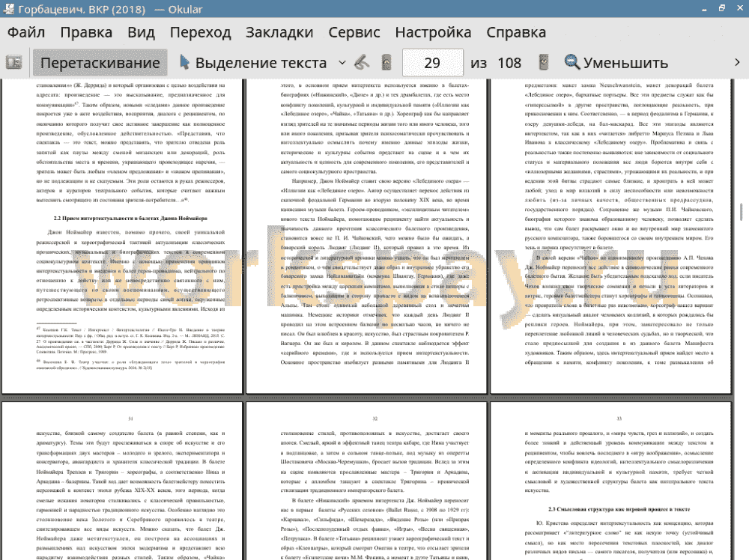Go to next page using toolbar icon
Screen dimensions: 749x560
(x=543, y=63)
